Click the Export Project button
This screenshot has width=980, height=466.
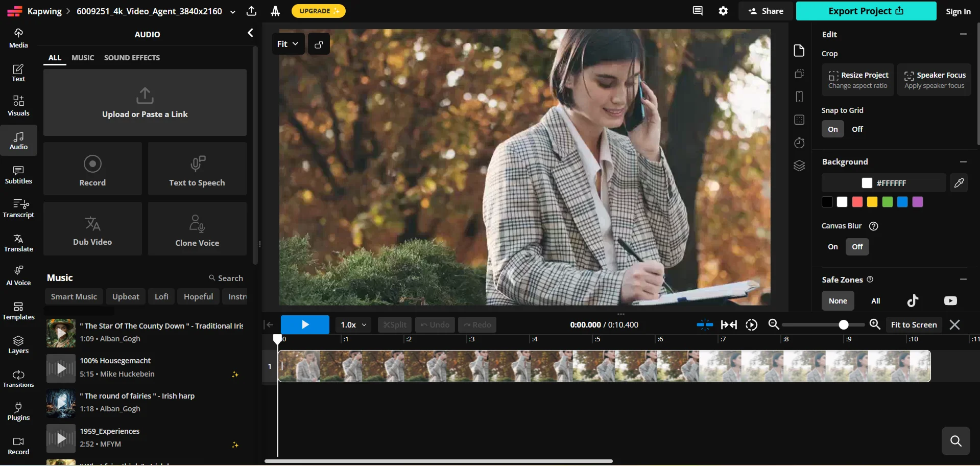(x=866, y=11)
